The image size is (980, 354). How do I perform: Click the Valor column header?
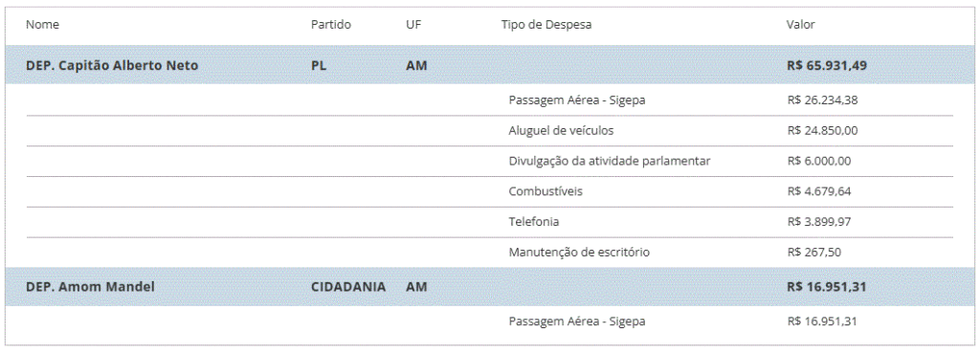tap(801, 25)
